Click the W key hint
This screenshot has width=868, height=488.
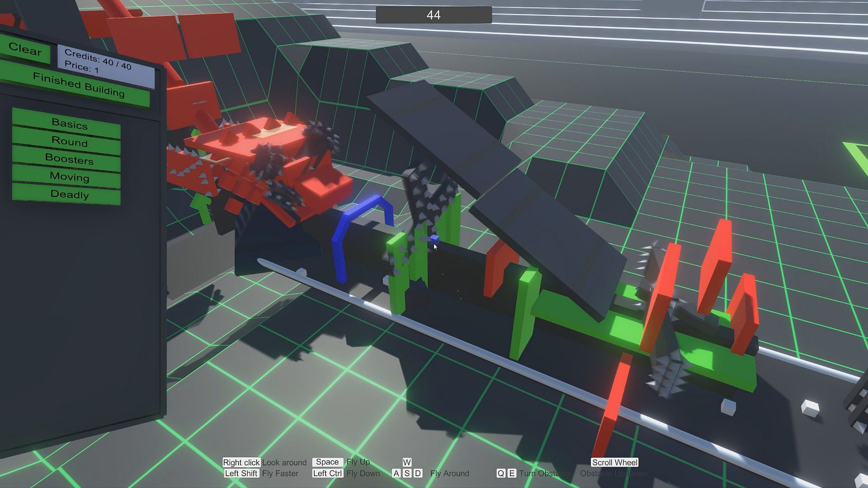pos(407,462)
